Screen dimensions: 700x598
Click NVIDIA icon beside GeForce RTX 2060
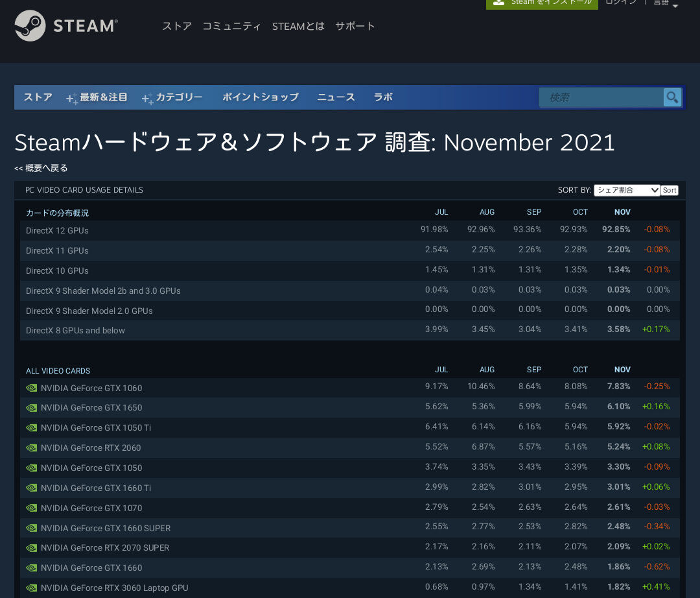point(31,448)
